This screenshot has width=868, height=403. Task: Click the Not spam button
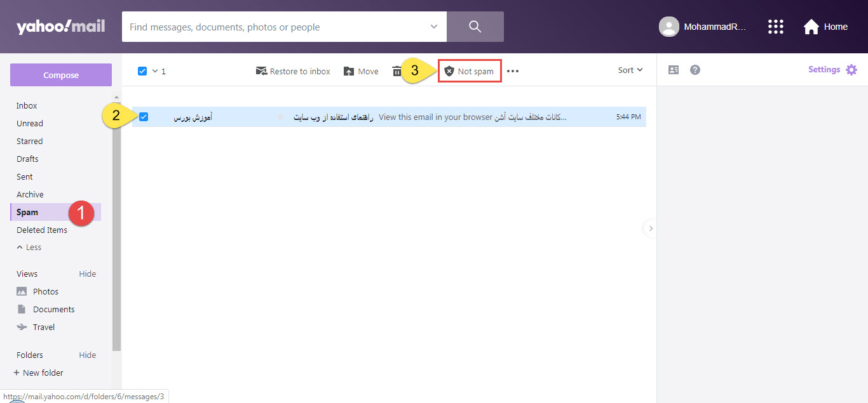tap(470, 71)
